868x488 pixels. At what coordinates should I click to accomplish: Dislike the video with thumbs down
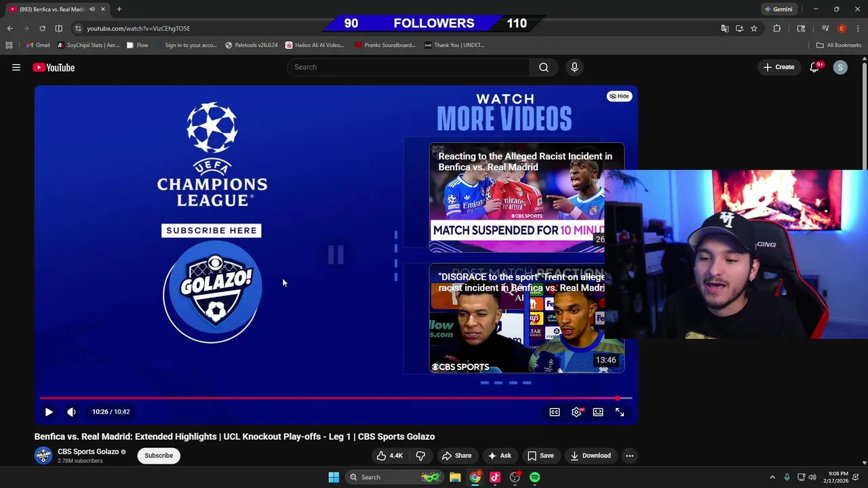click(420, 455)
